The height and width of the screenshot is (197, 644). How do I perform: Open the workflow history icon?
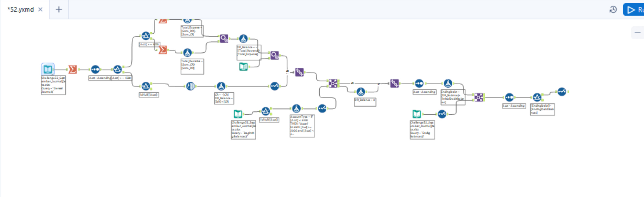[613, 10]
